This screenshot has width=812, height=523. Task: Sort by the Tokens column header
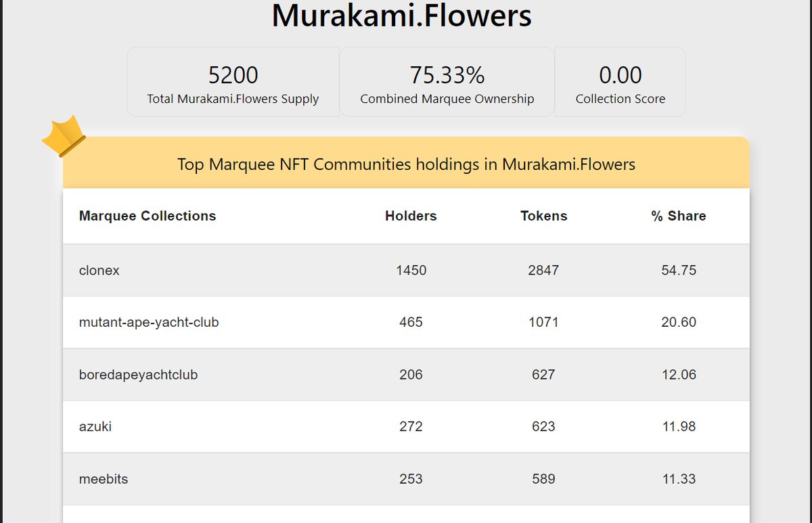coord(544,216)
